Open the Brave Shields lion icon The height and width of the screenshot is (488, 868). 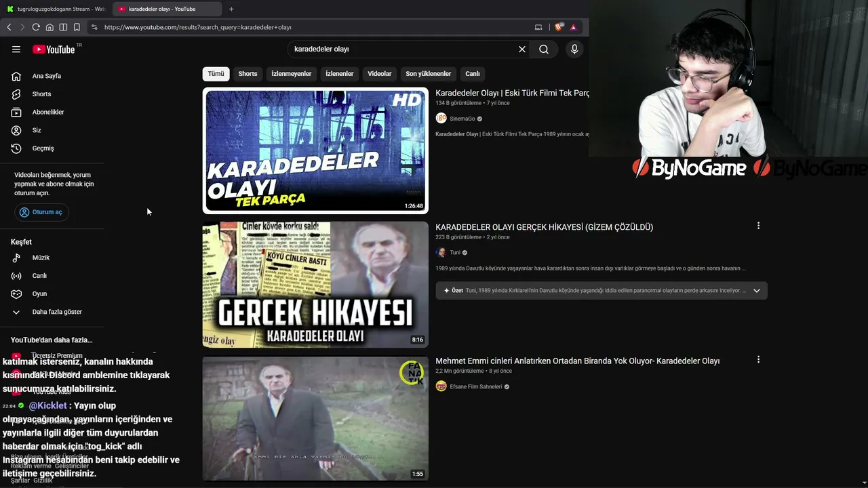click(559, 27)
